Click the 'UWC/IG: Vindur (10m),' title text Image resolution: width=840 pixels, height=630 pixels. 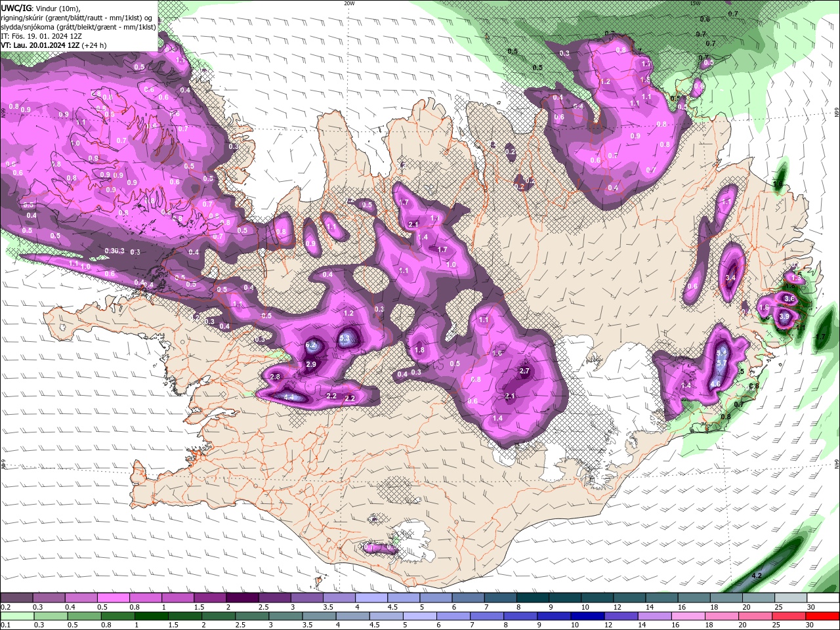[41, 8]
